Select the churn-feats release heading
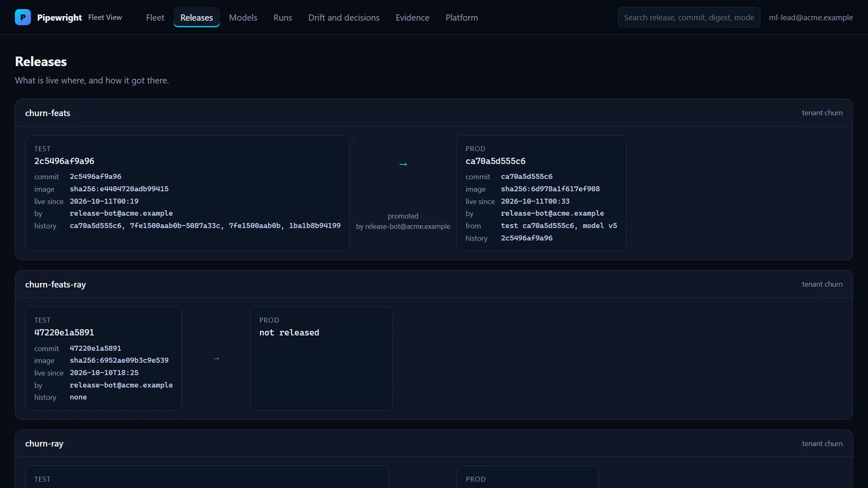 coord(48,113)
